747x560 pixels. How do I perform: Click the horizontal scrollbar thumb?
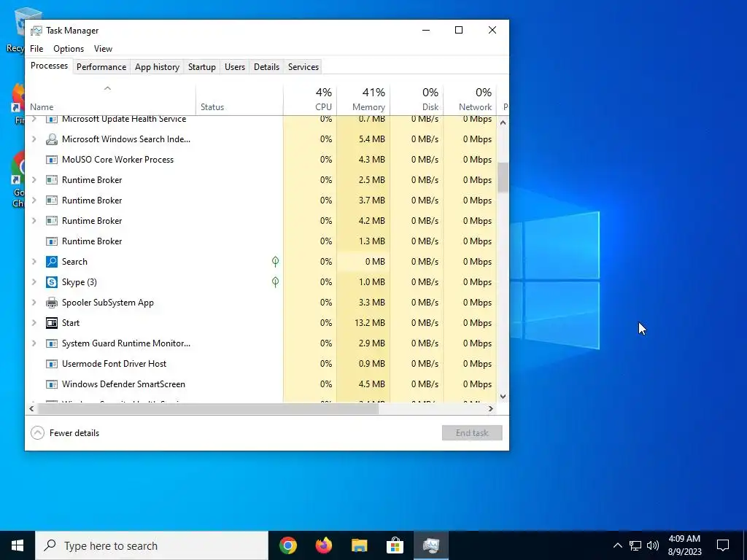(208, 408)
